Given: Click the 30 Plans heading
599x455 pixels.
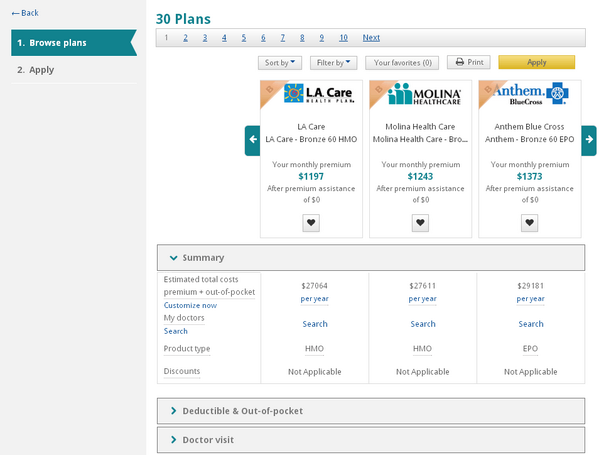Looking at the screenshot, I should pyautogui.click(x=183, y=19).
